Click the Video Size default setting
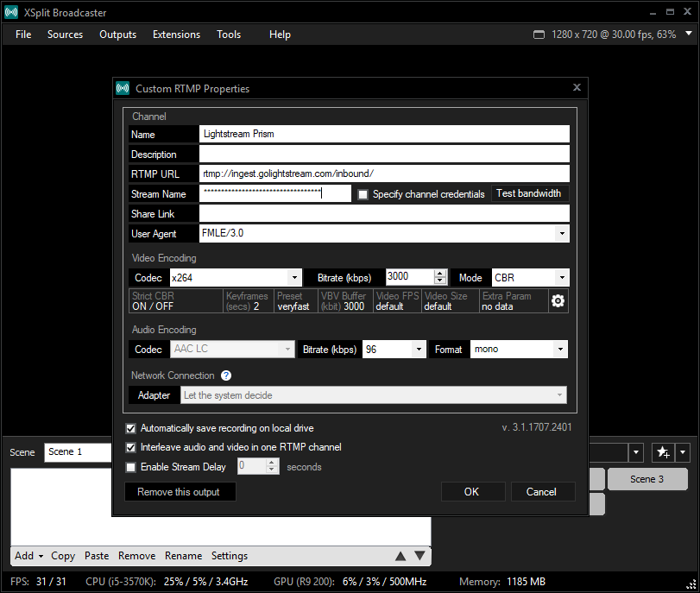The width and height of the screenshot is (700, 593). pos(451,301)
